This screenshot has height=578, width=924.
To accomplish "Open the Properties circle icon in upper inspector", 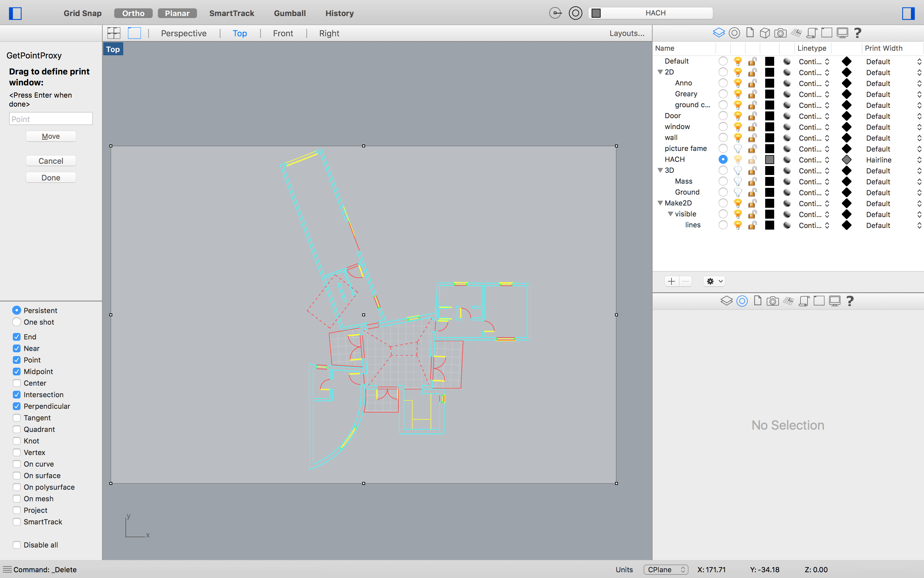I will coord(734,33).
